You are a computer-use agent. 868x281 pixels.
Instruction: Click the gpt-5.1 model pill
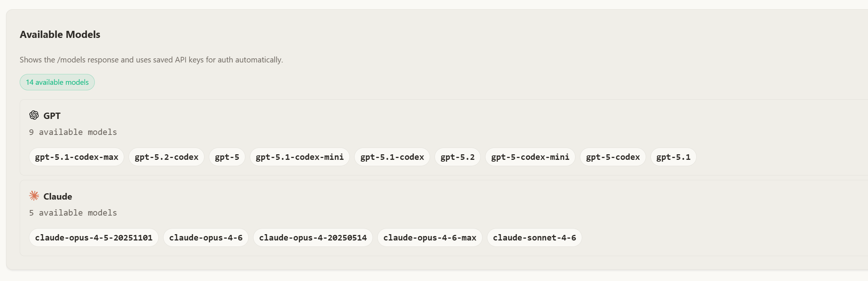673,157
